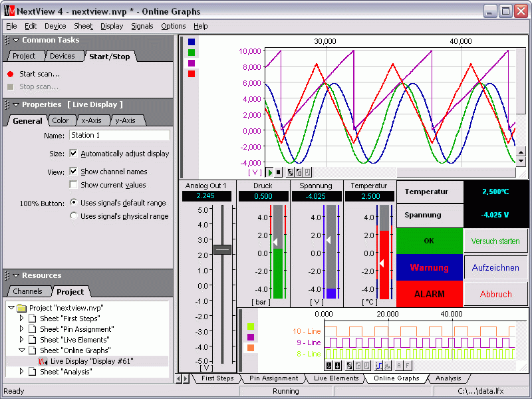Click the red Abbruch button
The width and height of the screenshot is (532, 399).
[x=495, y=294]
